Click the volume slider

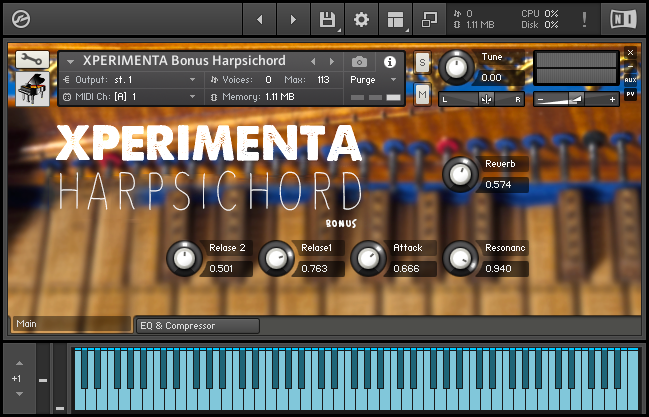(576, 99)
